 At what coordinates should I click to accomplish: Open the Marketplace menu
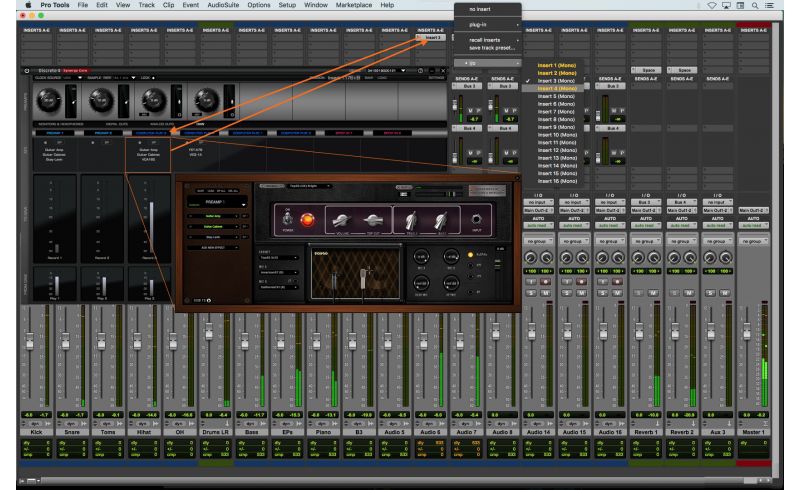point(354,5)
